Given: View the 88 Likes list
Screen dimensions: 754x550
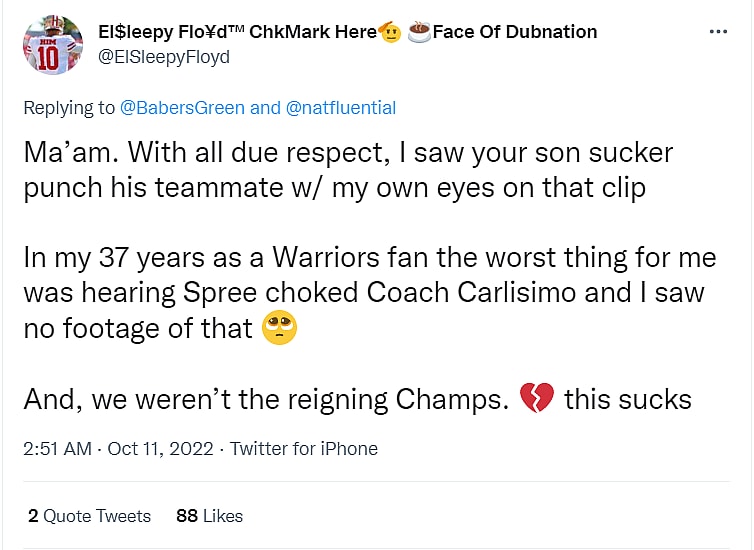Looking at the screenshot, I should coord(209,516).
